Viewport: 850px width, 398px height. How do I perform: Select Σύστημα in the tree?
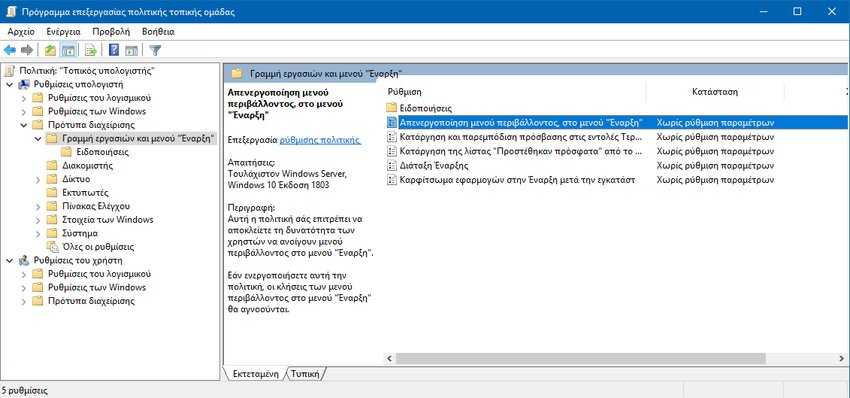(80, 233)
